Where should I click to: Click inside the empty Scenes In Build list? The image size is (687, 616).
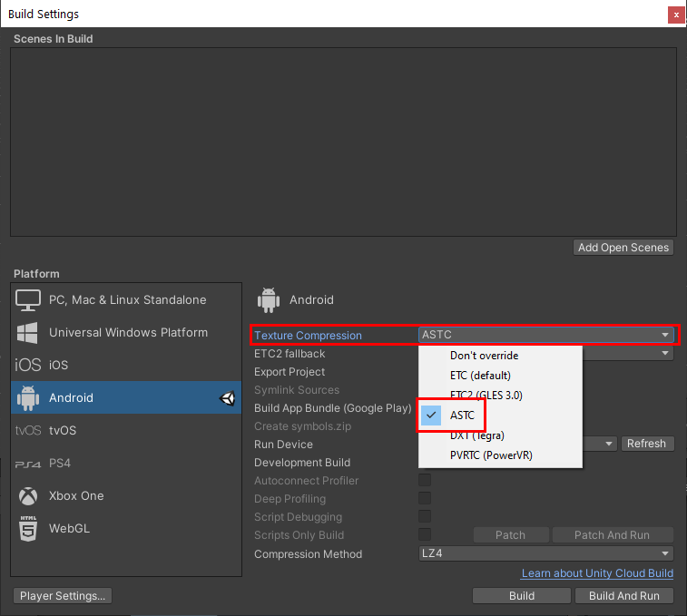[343, 141]
